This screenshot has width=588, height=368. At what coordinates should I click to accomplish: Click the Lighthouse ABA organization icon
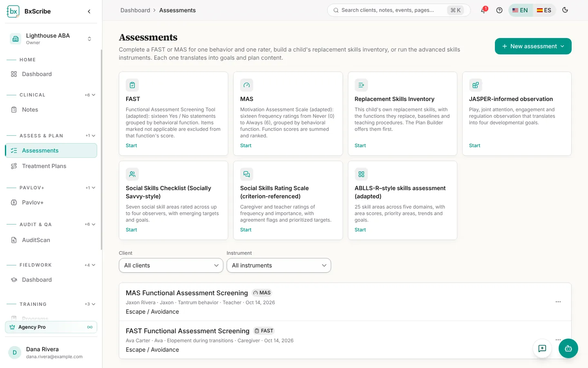point(16,39)
